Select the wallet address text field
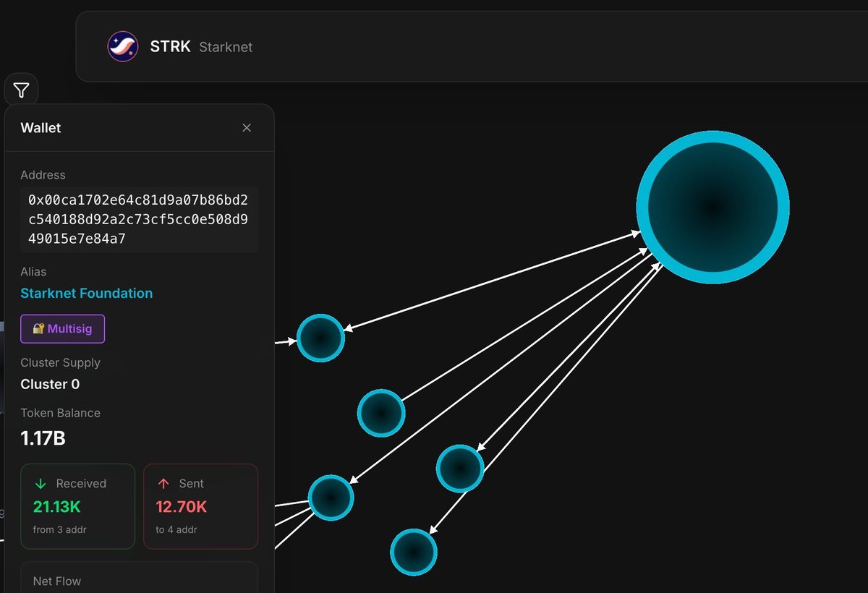868x593 pixels. (x=140, y=219)
